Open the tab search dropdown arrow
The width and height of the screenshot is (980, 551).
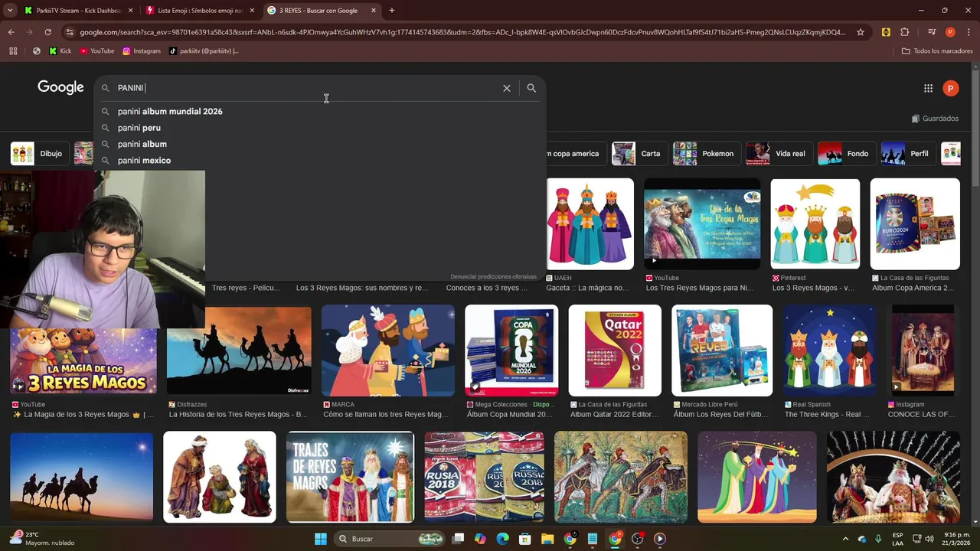[10, 11]
